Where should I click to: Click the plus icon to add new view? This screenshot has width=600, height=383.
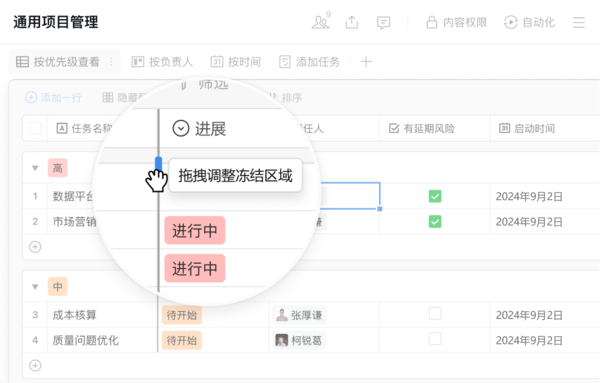pos(366,62)
